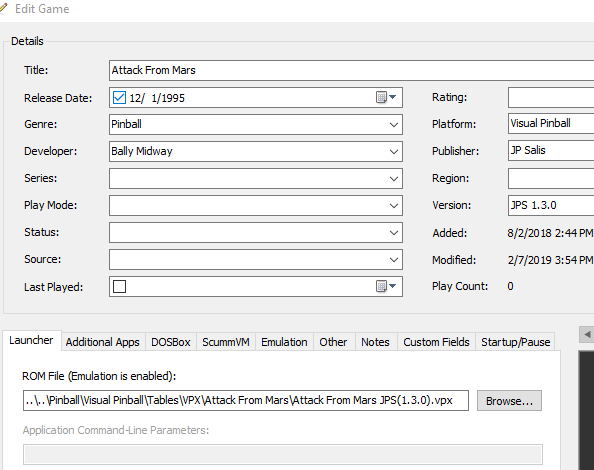Enable the Last Played checkbox
The image size is (594, 470).
click(119, 286)
